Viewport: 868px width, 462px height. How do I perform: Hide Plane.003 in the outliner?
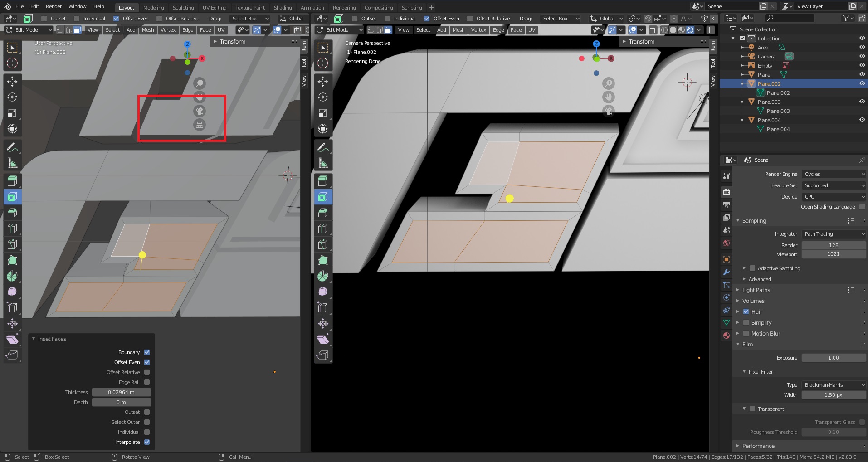pyautogui.click(x=862, y=102)
